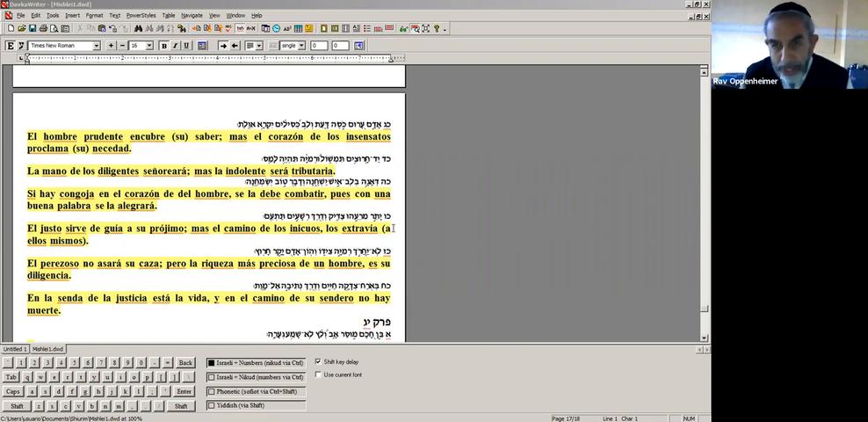Toggle Bold formatting

click(x=164, y=46)
